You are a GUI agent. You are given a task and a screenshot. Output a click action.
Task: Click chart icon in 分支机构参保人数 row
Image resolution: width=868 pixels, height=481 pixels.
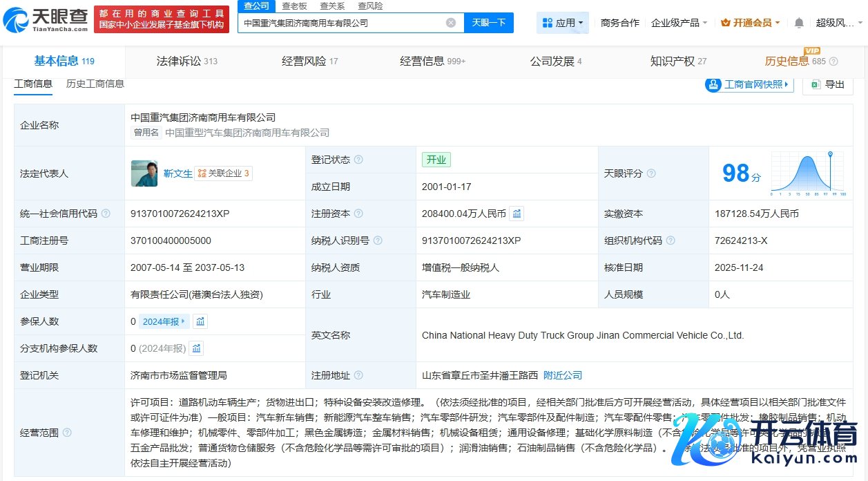click(x=197, y=348)
